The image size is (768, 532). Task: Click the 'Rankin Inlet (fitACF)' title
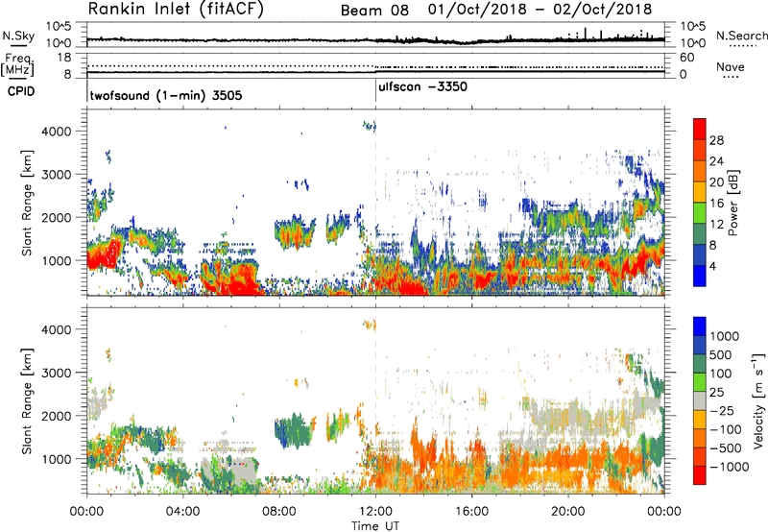pos(176,10)
